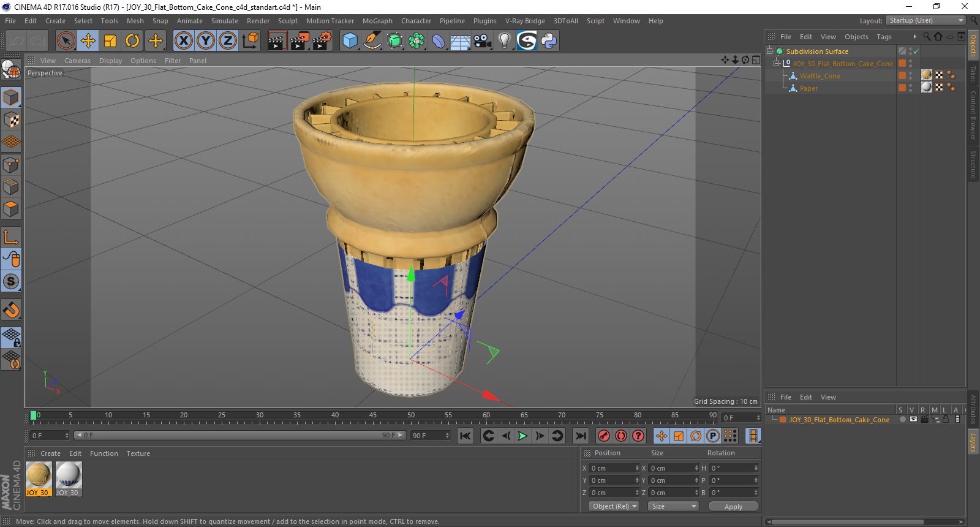Open the viewport Cameras menu
This screenshot has height=527, width=980.
coord(77,61)
